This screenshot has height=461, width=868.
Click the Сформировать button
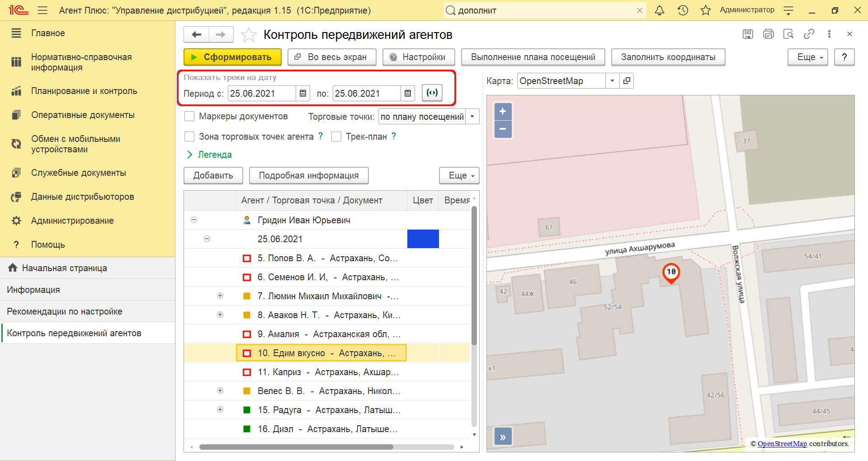point(232,57)
